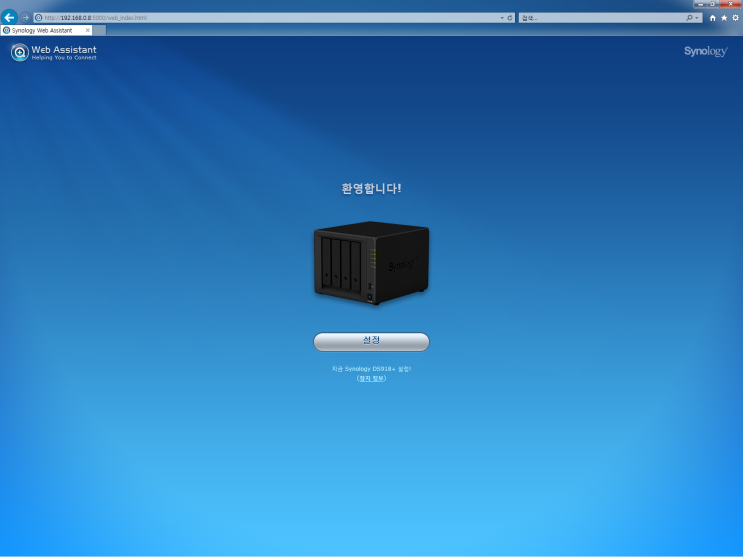Screen dimensions: 743x557
Task: Click the Web Assistant logo icon
Action: click(x=20, y=52)
